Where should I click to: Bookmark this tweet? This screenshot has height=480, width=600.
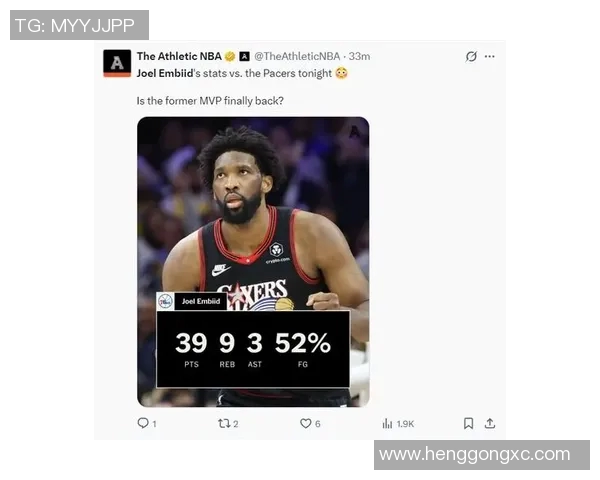(x=468, y=423)
